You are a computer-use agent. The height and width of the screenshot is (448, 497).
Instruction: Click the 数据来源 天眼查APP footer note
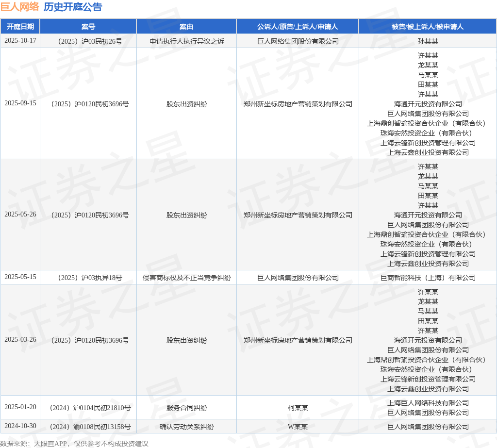[x=74, y=444]
